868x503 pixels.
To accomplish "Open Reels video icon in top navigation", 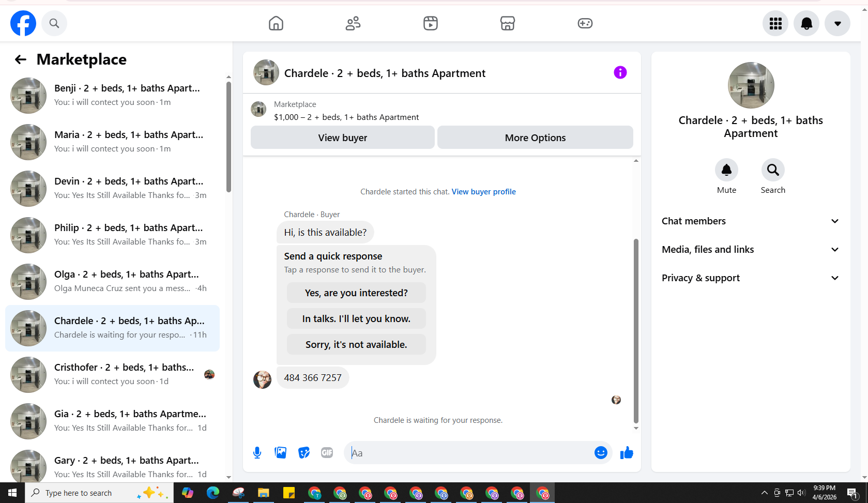I will (431, 23).
